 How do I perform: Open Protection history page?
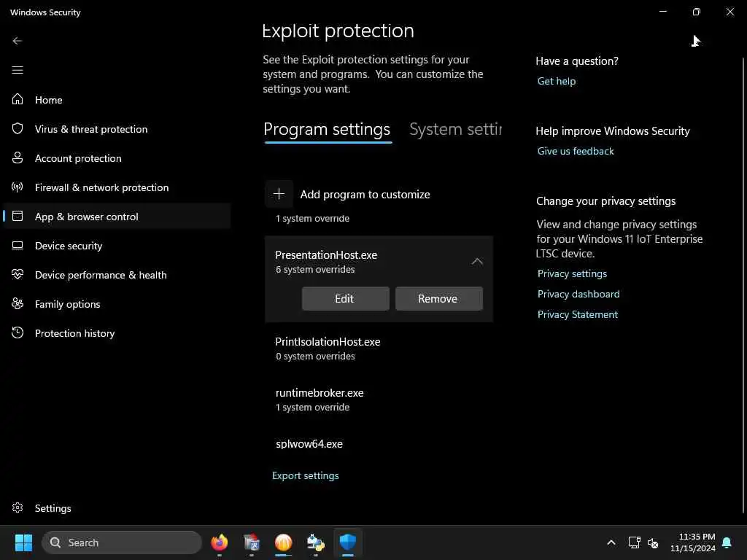click(117, 332)
